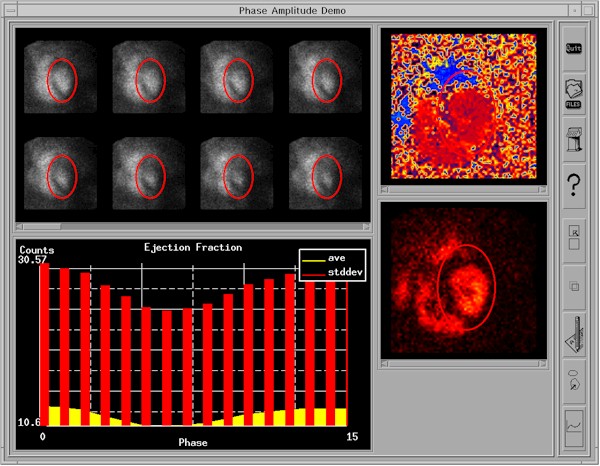Viewport: 600px width, 466px height.
Task: Click the 10.6 minimum counts value
Action: click(x=29, y=422)
